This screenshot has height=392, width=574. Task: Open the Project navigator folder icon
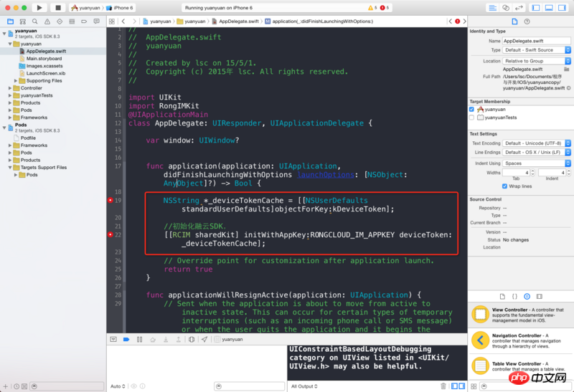pos(10,21)
